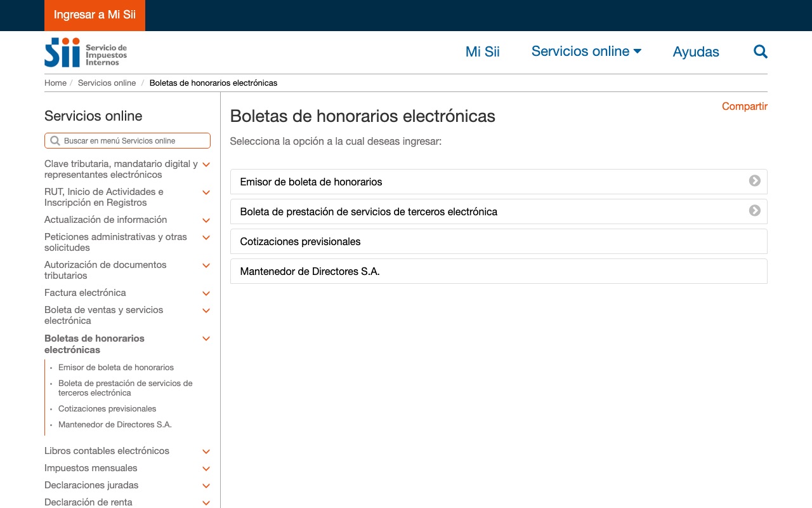
Task: Open Ayudas menu item
Action: tap(696, 51)
